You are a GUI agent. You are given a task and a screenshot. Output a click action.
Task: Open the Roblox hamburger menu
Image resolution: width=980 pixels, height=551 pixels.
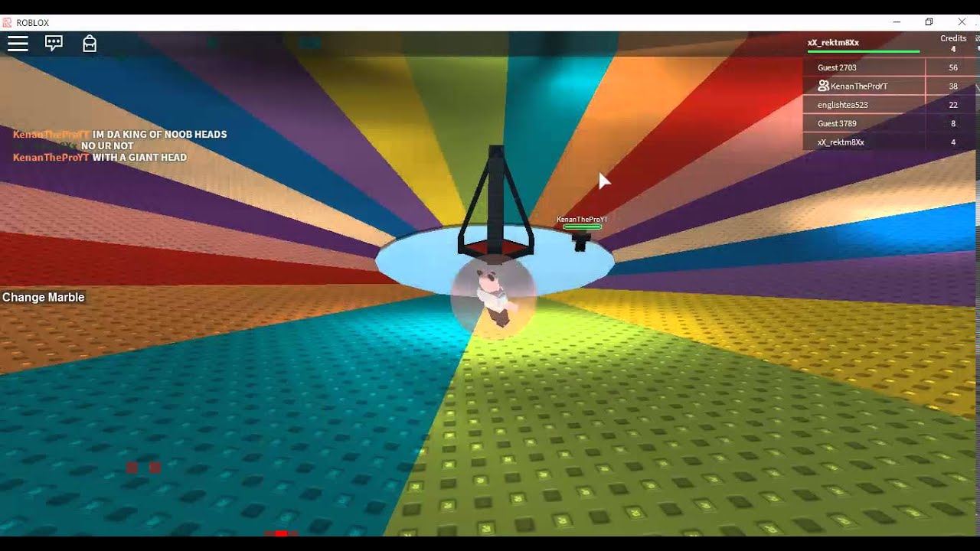tap(18, 44)
